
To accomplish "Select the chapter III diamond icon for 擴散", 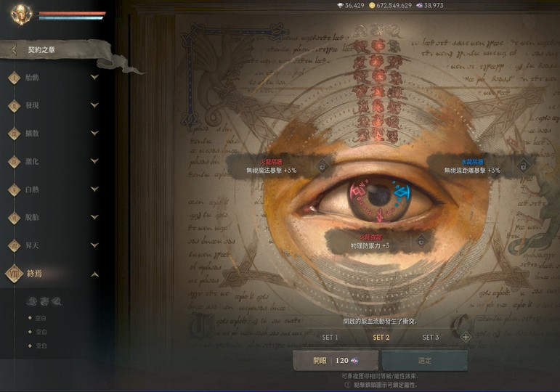I will coord(15,134).
